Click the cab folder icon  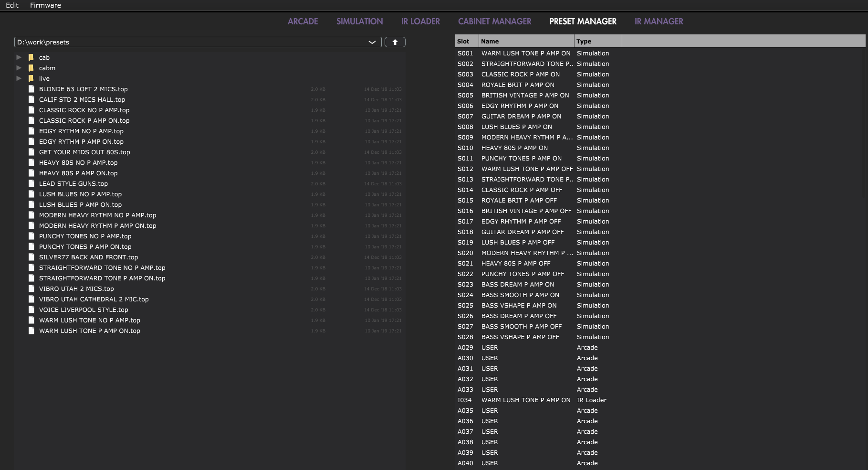click(31, 57)
